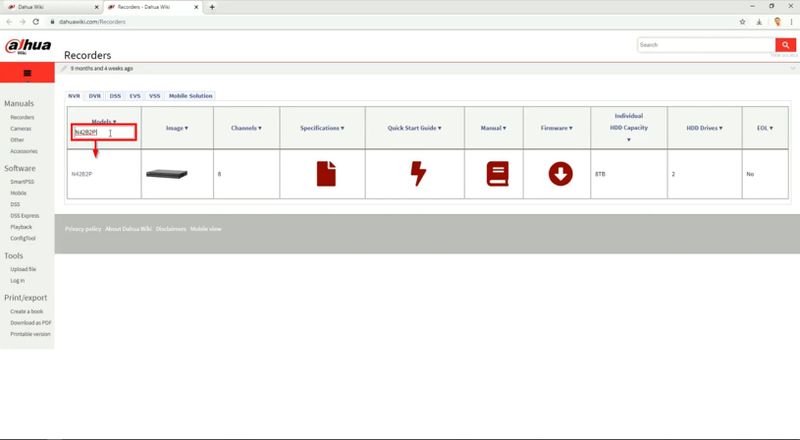Sort table by Channels column

(x=246, y=128)
